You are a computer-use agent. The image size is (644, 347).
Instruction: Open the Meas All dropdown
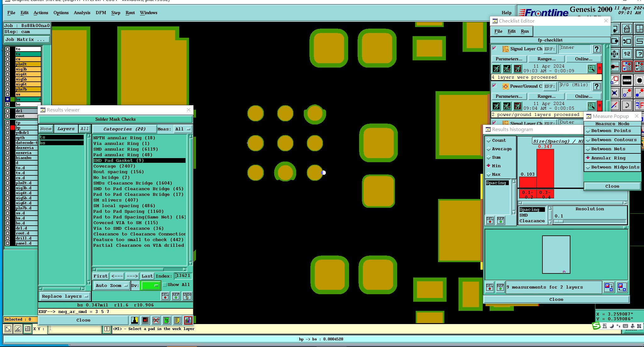(183, 129)
